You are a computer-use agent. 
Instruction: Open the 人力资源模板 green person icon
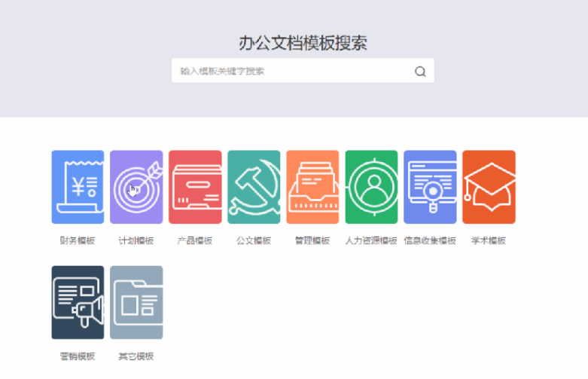371,187
